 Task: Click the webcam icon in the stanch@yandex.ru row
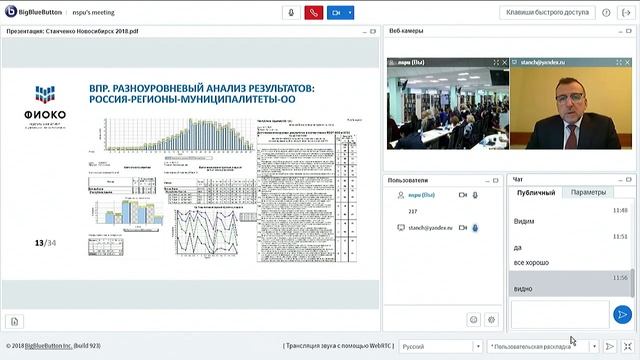[462, 228]
